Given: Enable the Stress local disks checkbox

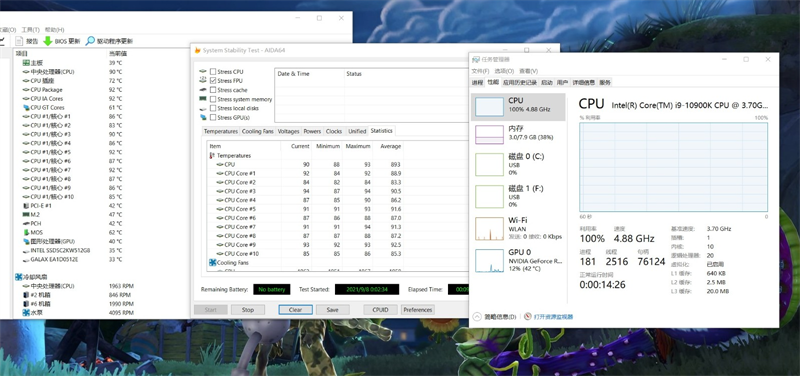Looking at the screenshot, I should pyautogui.click(x=213, y=108).
